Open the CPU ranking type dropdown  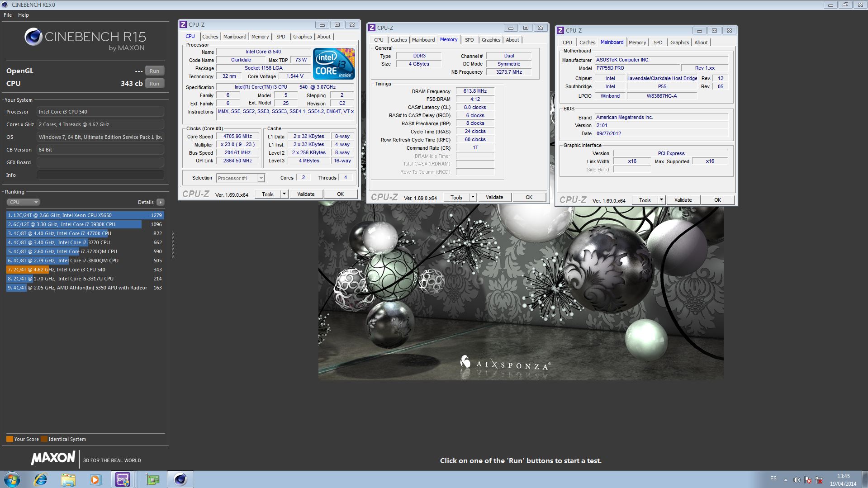(24, 202)
